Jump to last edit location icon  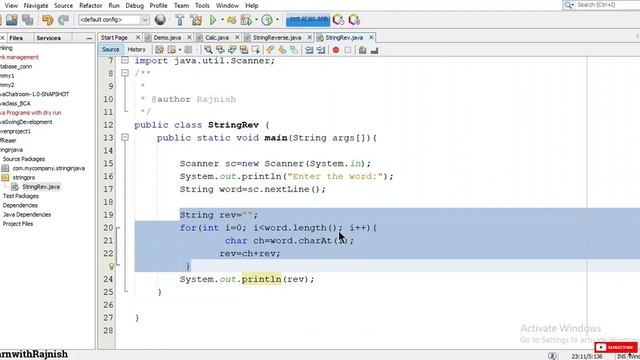pyautogui.click(x=159, y=50)
